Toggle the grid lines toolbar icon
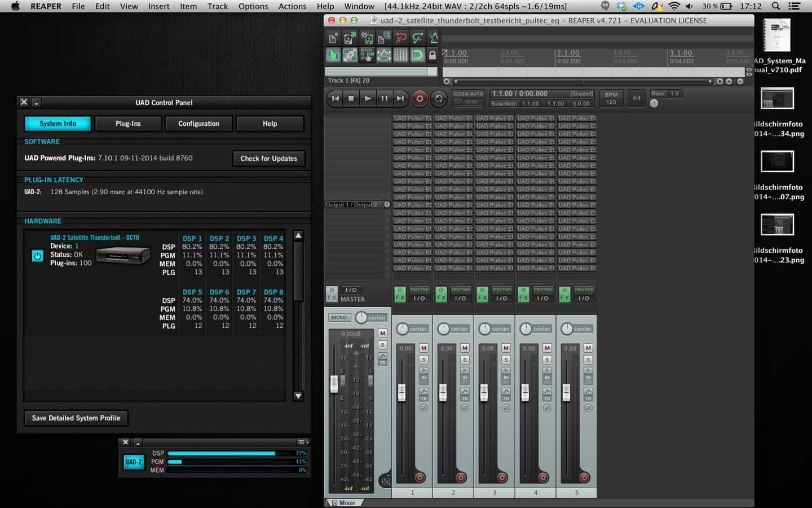Viewport: 812px width, 508px height. point(400,55)
